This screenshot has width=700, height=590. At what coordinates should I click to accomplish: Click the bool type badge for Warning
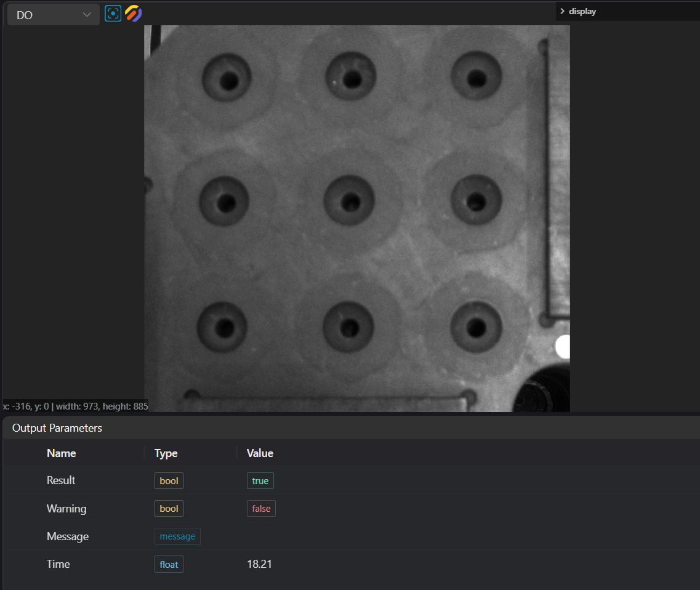pos(169,509)
